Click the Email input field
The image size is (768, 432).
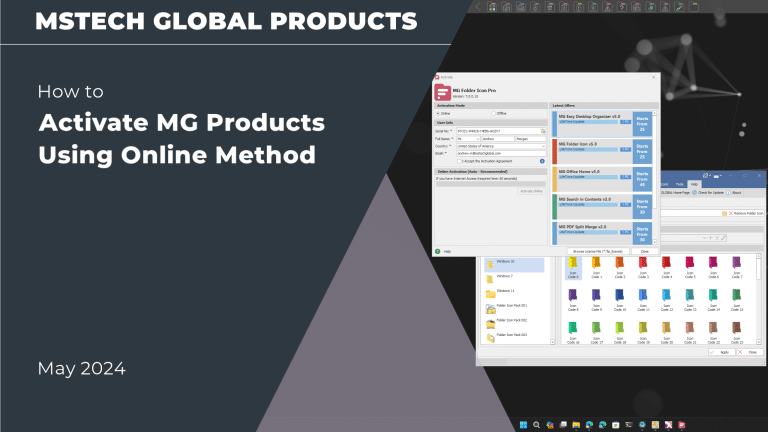(x=501, y=153)
